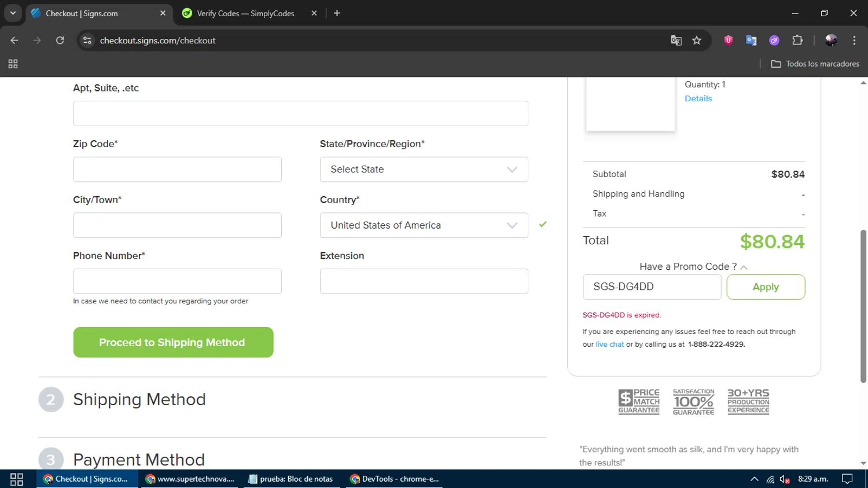Click the 30+ Yrs Production Experience badge
This screenshot has height=488, width=868.
(748, 402)
